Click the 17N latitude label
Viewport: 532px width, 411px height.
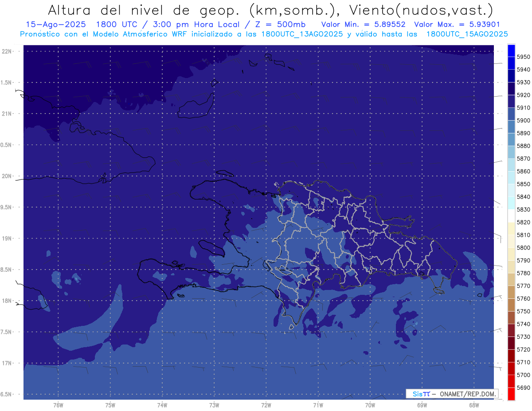coord(7,363)
